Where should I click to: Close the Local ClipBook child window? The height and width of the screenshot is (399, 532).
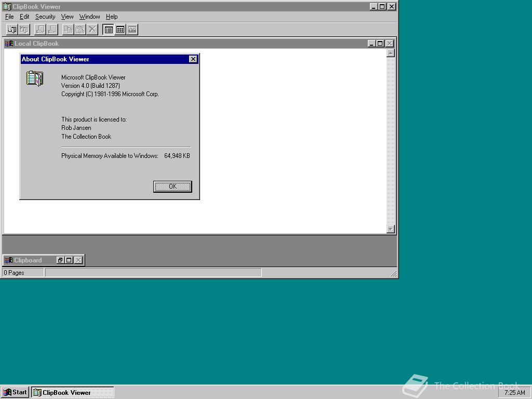[390, 44]
